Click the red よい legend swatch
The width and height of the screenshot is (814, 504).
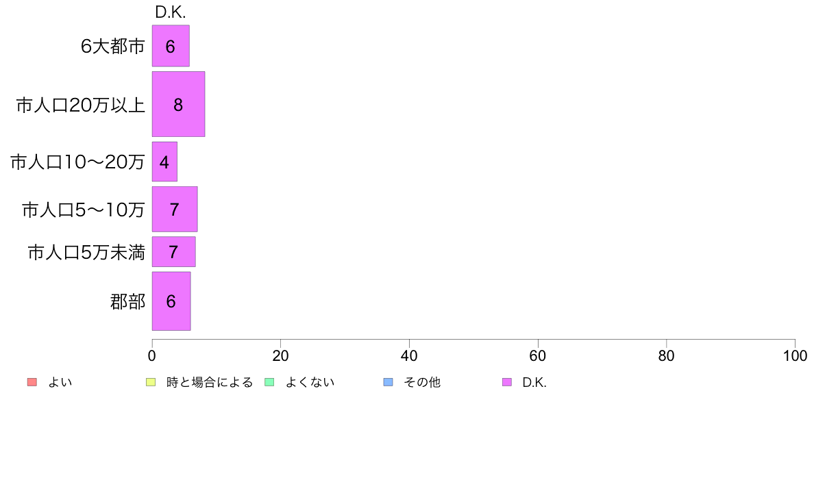coord(32,382)
